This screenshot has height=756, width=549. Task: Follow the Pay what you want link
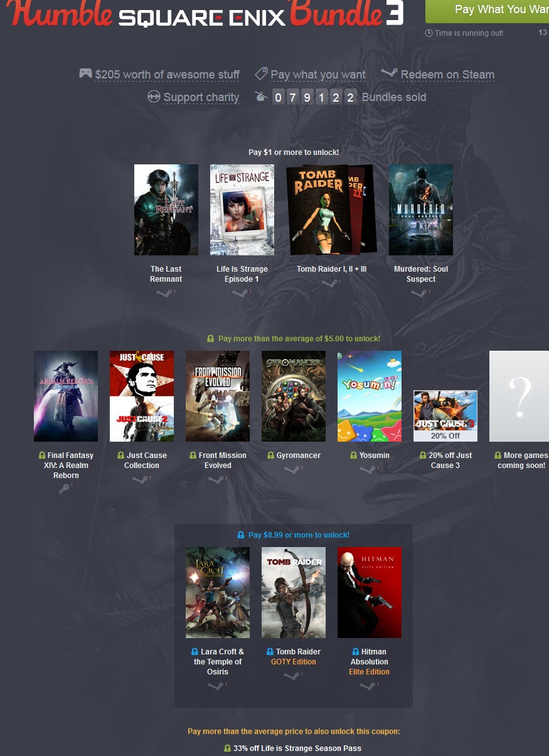318,75
